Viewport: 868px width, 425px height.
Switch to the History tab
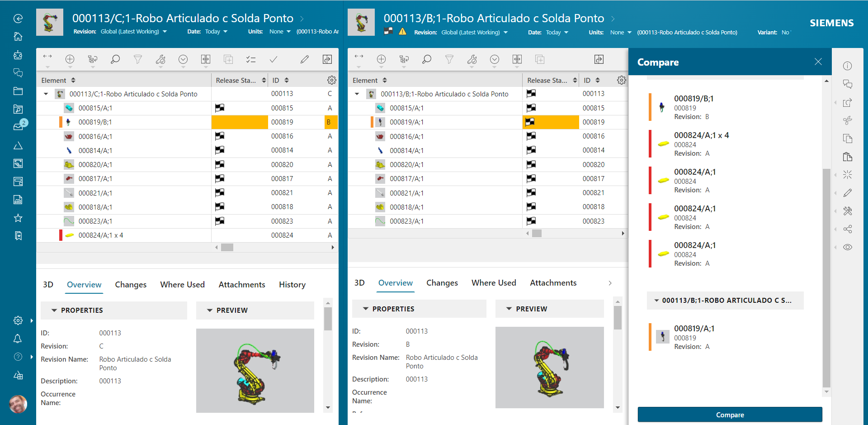[x=292, y=285]
